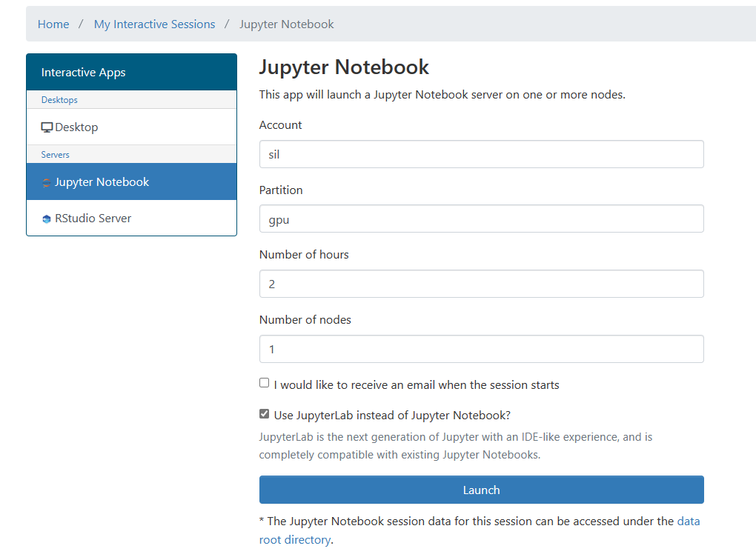Screen dimensions: 756x560
Task: Click 'I would like to receive an email' label
Action: tap(417, 384)
